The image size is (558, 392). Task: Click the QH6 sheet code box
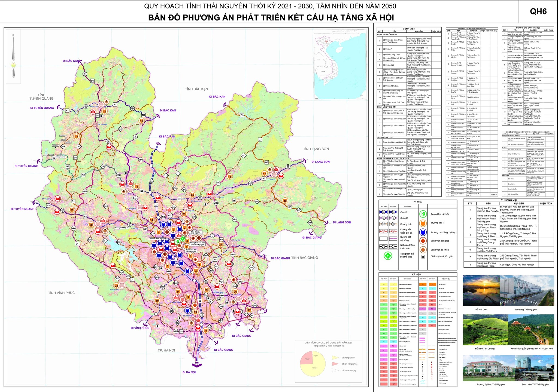538,11
